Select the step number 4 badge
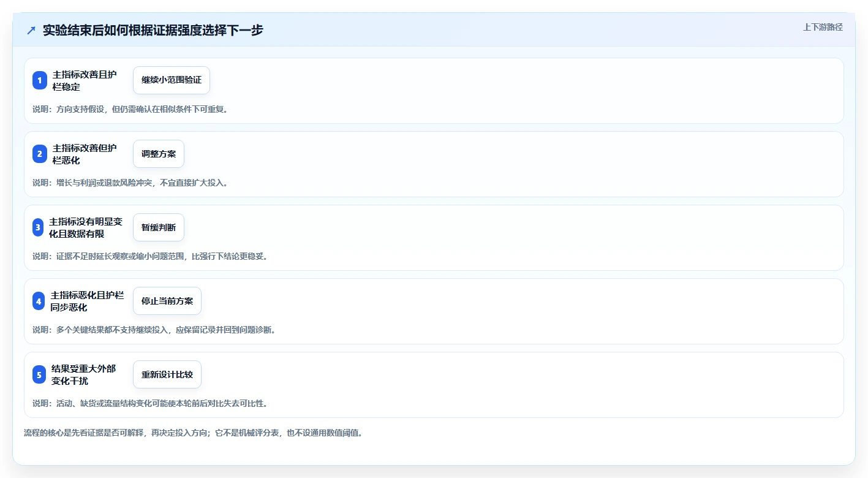868x478 pixels. (39, 301)
